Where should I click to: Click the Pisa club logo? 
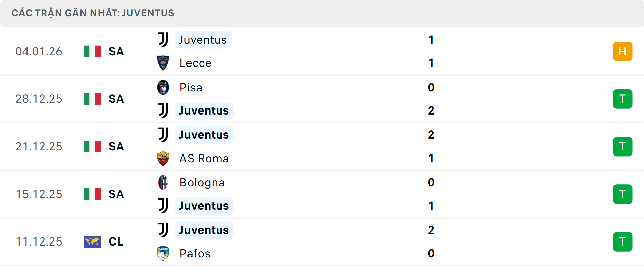(163, 87)
